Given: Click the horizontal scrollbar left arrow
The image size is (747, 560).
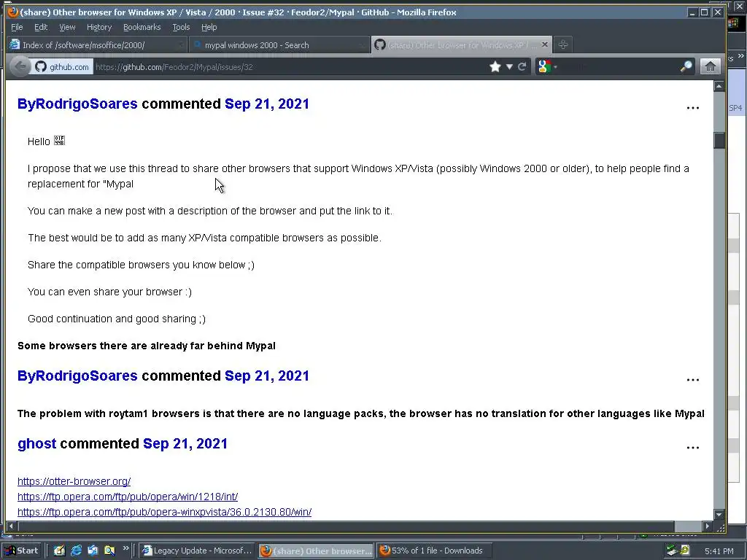Looking at the screenshot, I should point(11,526).
